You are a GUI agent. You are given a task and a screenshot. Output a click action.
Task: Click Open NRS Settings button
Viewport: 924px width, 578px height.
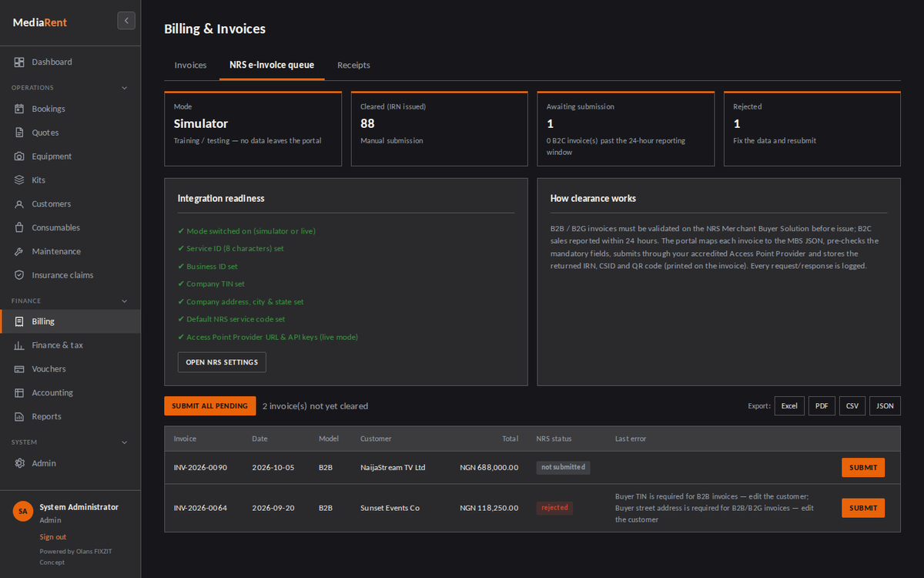pyautogui.click(x=222, y=362)
